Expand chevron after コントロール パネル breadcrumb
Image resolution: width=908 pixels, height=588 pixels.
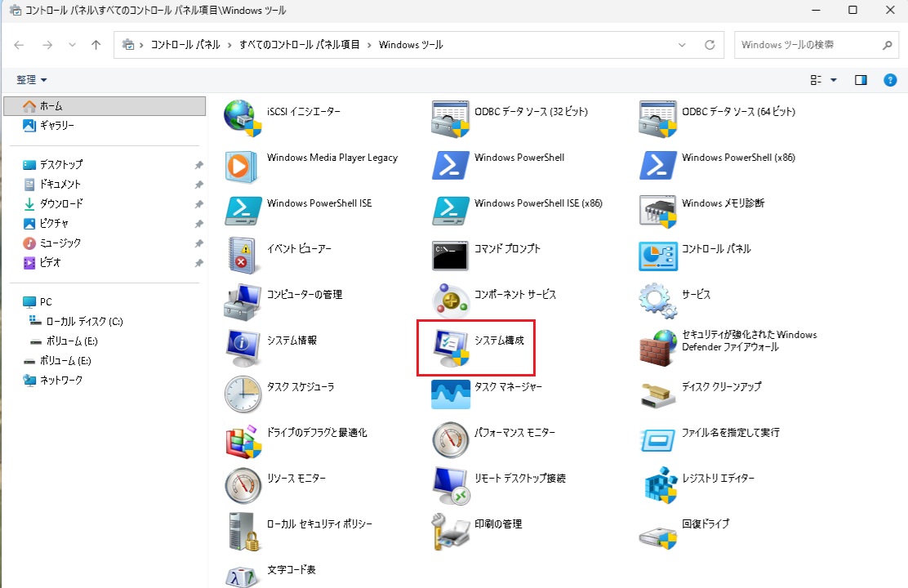click(230, 45)
